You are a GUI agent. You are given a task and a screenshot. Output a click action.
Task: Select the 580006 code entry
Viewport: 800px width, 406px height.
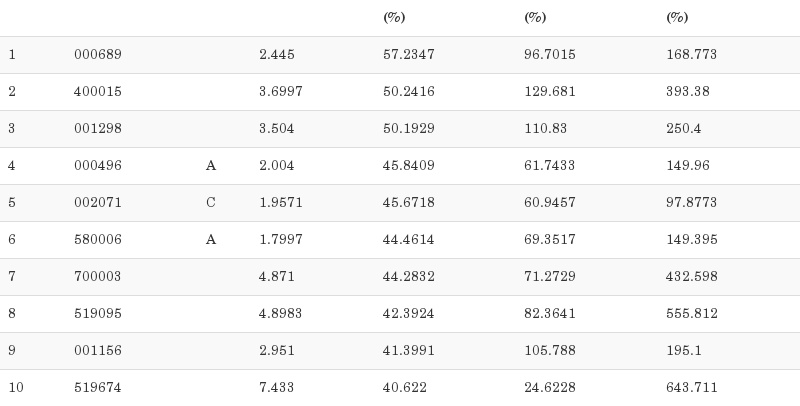click(97, 240)
